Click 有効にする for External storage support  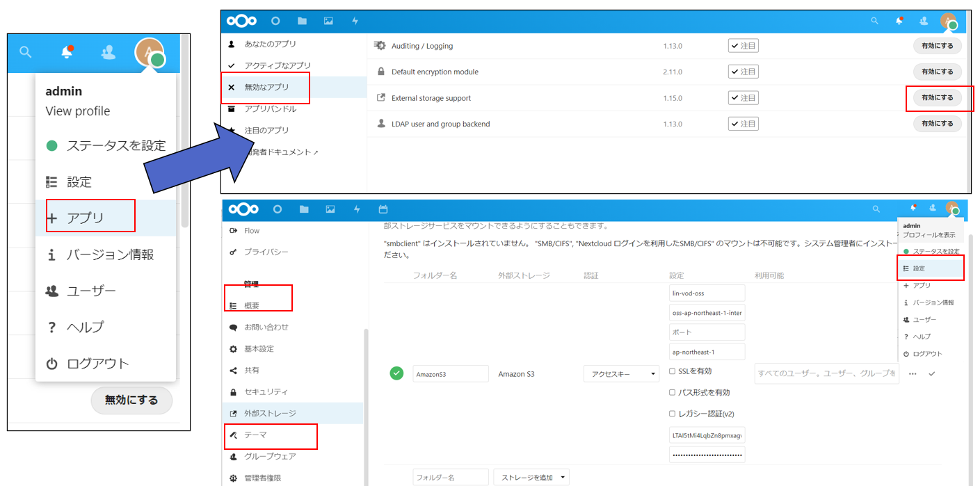pos(937,98)
